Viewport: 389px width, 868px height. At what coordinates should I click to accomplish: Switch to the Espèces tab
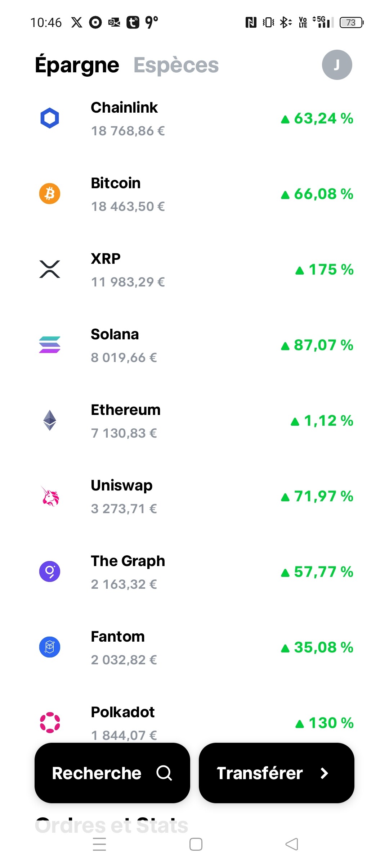(x=176, y=65)
